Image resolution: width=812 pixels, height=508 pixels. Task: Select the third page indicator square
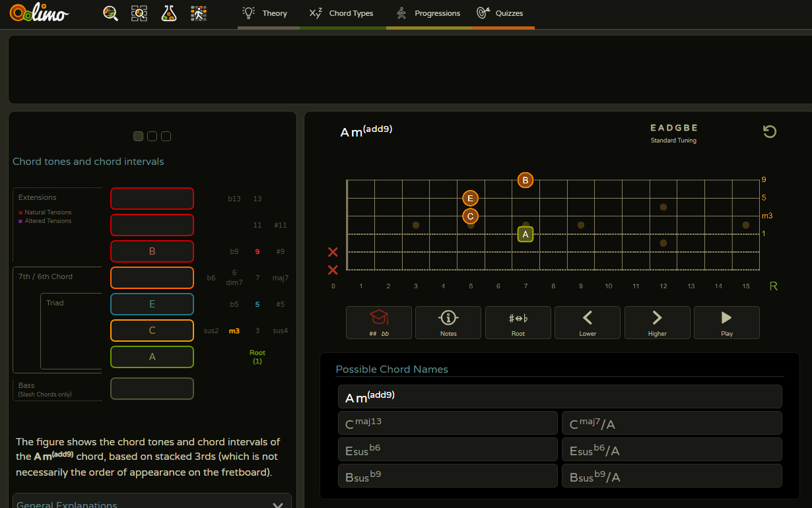click(x=166, y=136)
